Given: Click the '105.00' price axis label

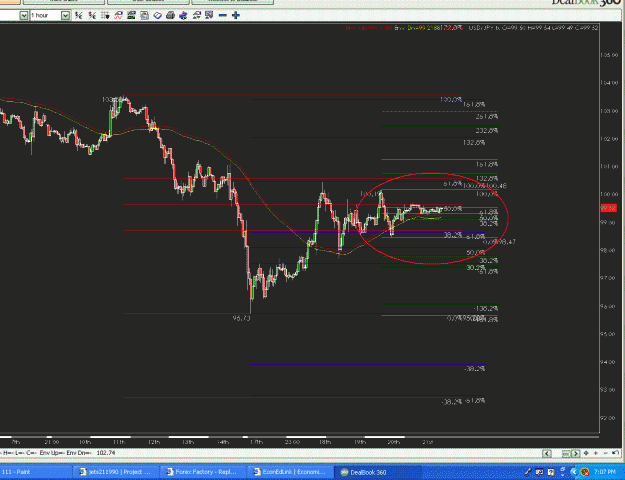Looking at the screenshot, I should pos(609,55).
